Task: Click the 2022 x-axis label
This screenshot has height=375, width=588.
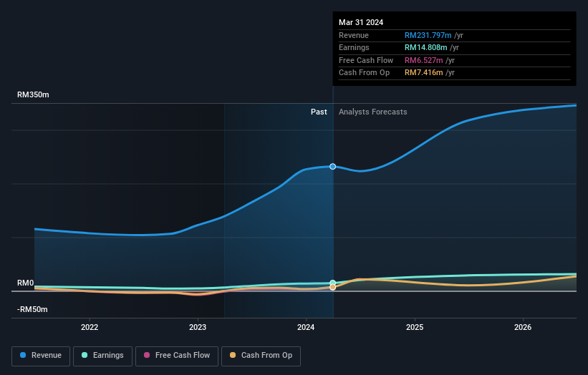Action: (x=90, y=327)
